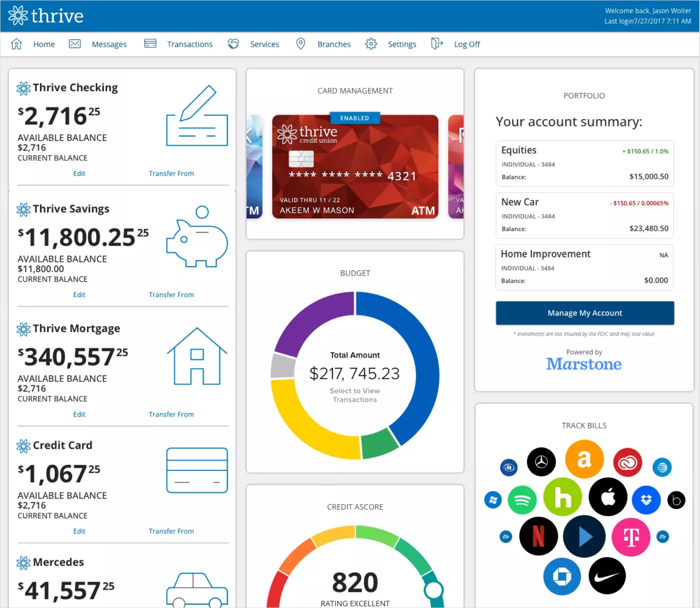
Task: Click Log Off in the navigation bar
Action: [467, 44]
